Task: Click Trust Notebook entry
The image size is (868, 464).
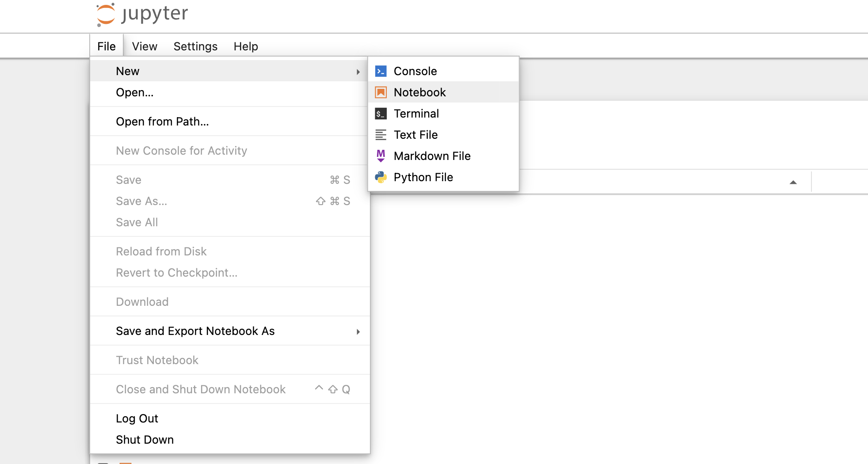Action: tap(230, 360)
